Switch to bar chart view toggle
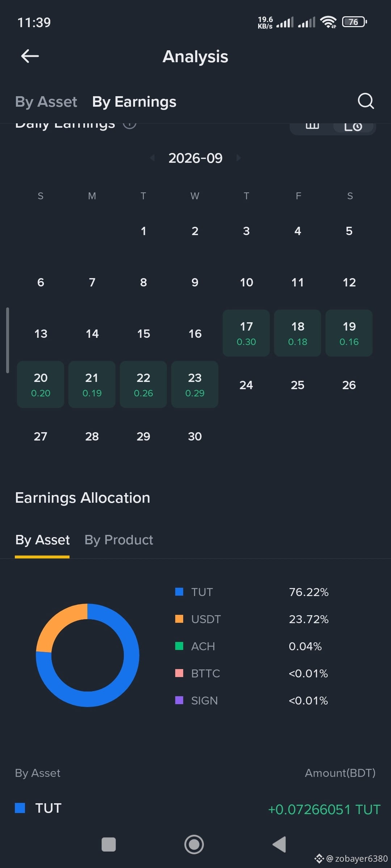The height and width of the screenshot is (868, 391). 312,126
